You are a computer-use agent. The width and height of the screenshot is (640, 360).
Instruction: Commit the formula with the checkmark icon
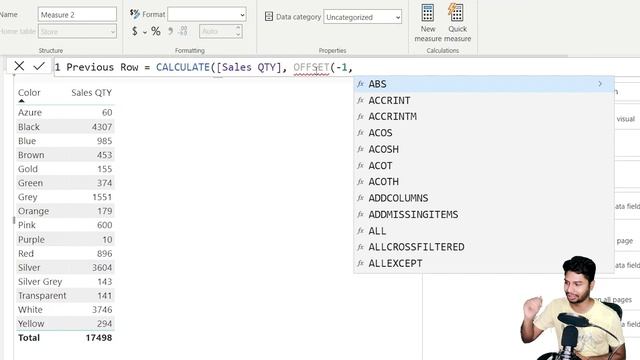(x=39, y=66)
